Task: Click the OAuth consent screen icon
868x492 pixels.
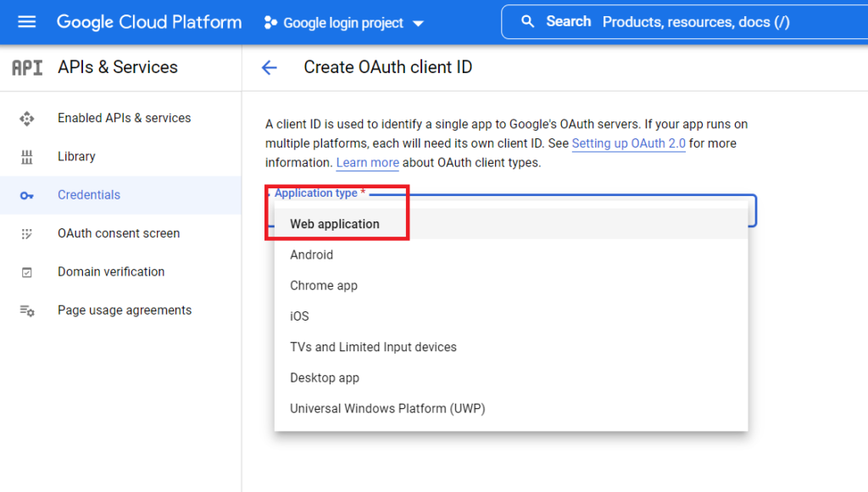Action: (28, 233)
